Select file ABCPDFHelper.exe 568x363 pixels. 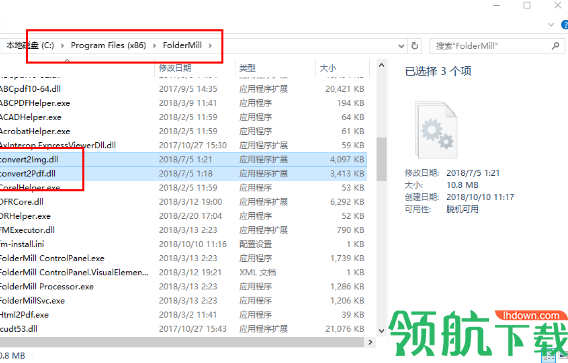(35, 103)
